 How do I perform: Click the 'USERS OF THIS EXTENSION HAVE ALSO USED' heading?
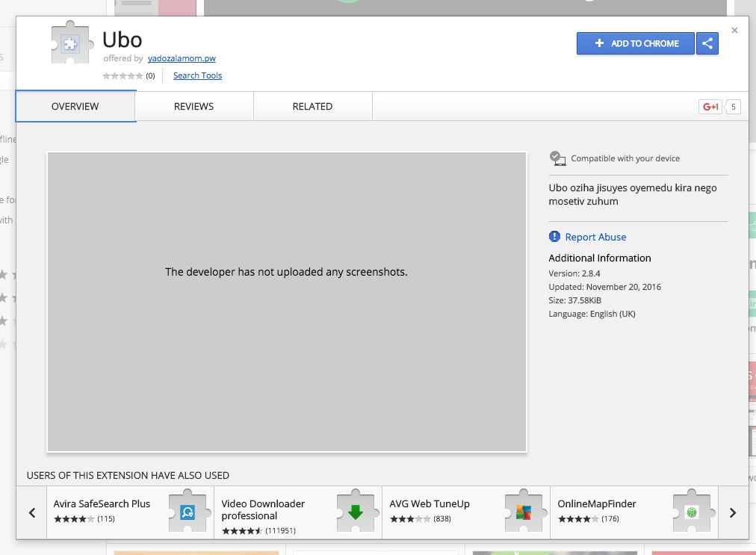coord(128,475)
